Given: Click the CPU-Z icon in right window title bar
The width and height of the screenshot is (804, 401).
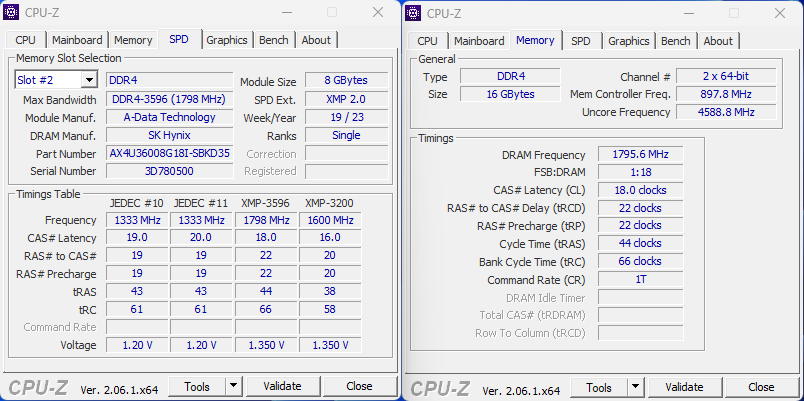Looking at the screenshot, I should point(414,13).
